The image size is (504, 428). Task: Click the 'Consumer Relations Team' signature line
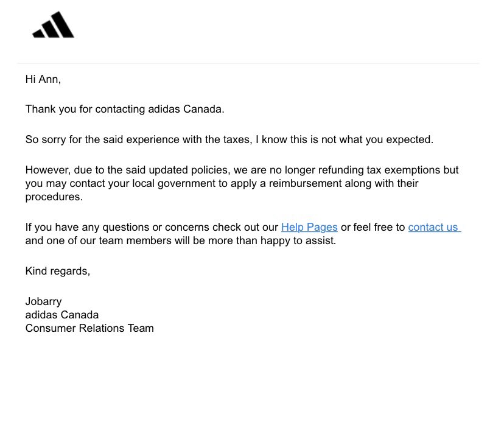[x=89, y=328]
